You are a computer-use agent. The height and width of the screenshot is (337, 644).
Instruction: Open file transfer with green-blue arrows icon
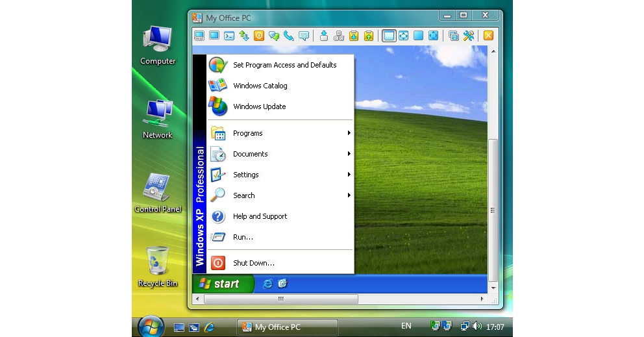244,36
